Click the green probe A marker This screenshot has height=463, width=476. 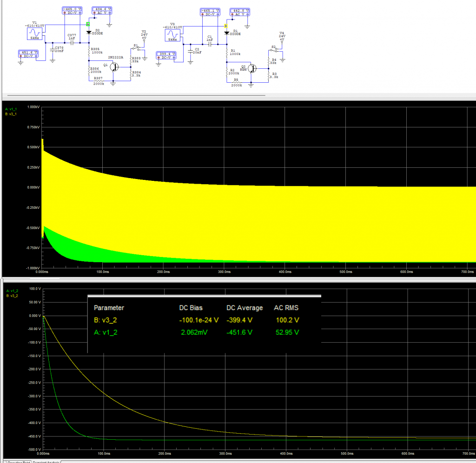[88, 24]
